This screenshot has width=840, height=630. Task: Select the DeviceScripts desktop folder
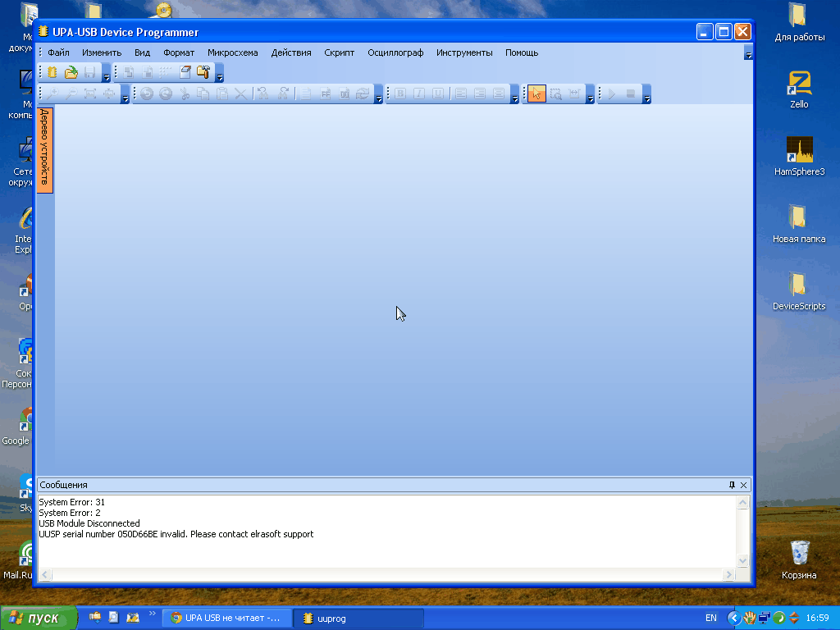pyautogui.click(x=799, y=291)
